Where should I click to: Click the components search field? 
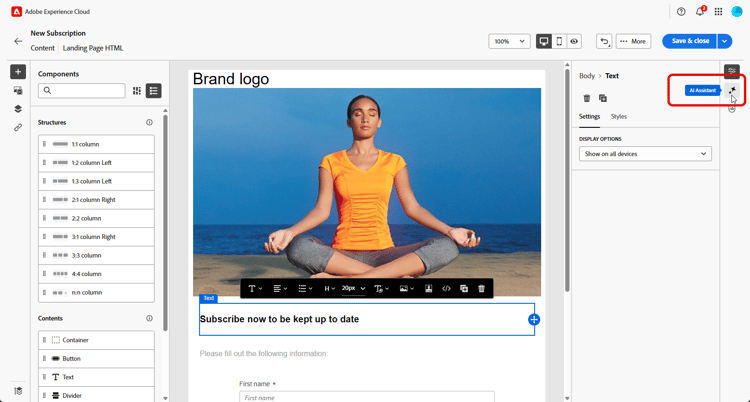coord(82,90)
